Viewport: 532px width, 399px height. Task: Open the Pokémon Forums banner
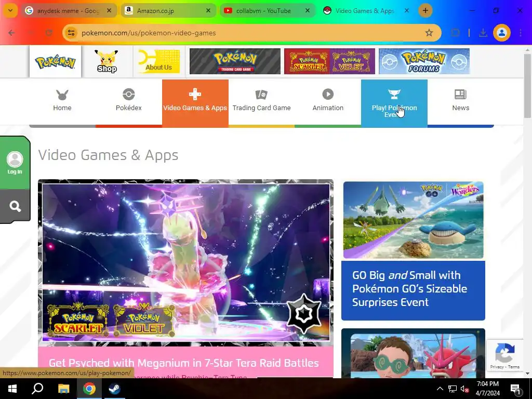(424, 61)
